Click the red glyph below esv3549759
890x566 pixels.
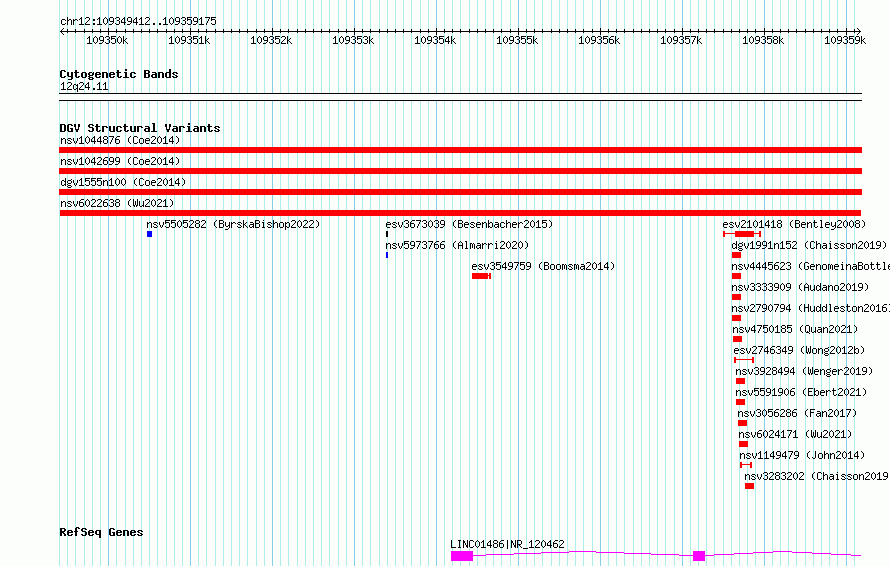click(481, 276)
